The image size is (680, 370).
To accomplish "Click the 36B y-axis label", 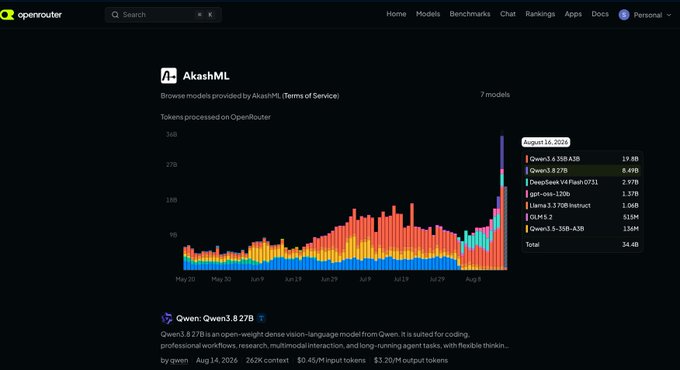I will pyautogui.click(x=172, y=135).
